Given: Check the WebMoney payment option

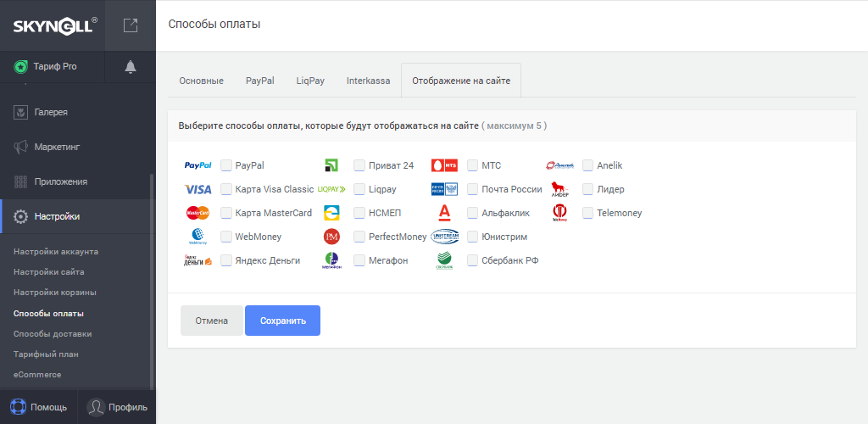Looking at the screenshot, I should pyautogui.click(x=226, y=237).
